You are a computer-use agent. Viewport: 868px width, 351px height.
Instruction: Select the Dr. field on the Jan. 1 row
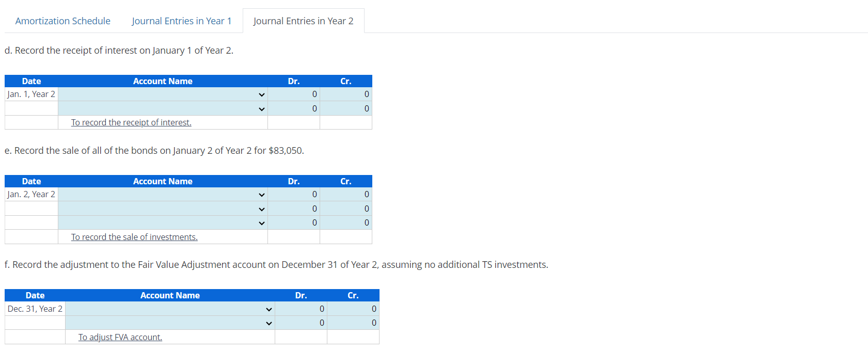coord(294,94)
